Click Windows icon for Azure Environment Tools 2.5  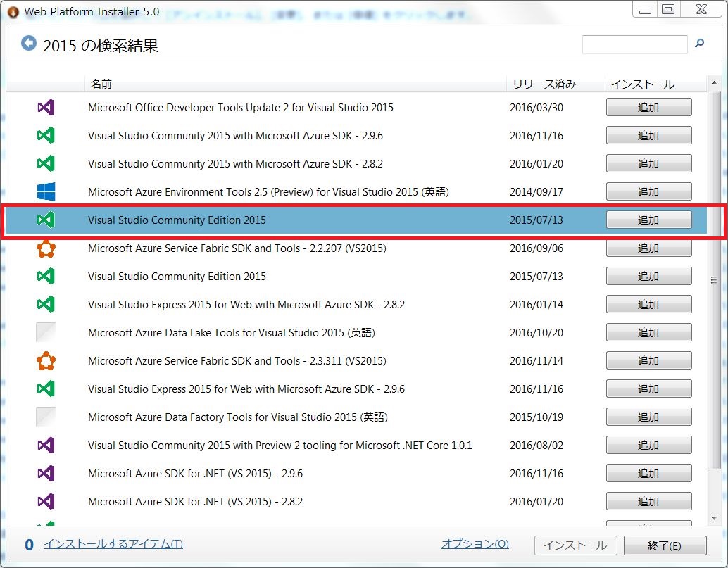coord(46,191)
